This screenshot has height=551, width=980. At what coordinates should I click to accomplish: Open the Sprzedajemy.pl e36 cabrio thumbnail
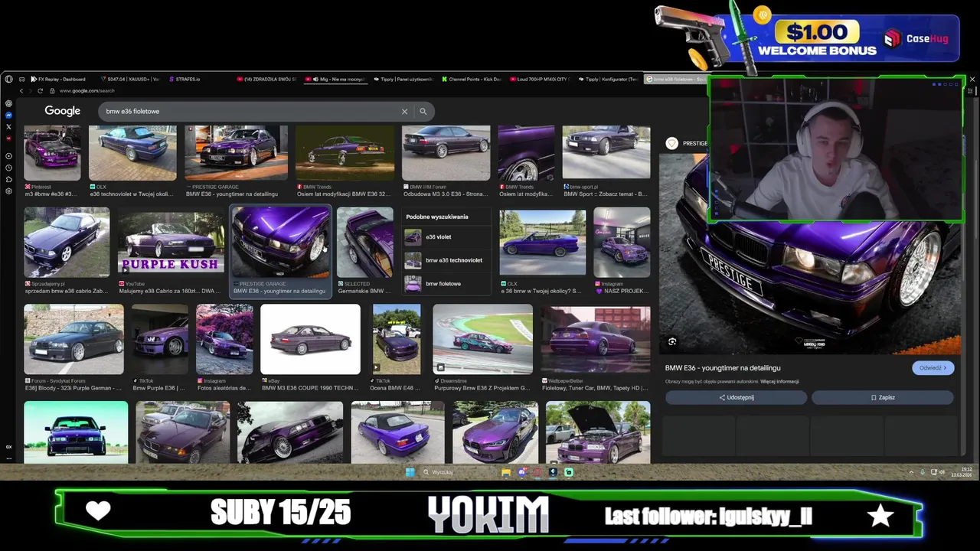[67, 243]
